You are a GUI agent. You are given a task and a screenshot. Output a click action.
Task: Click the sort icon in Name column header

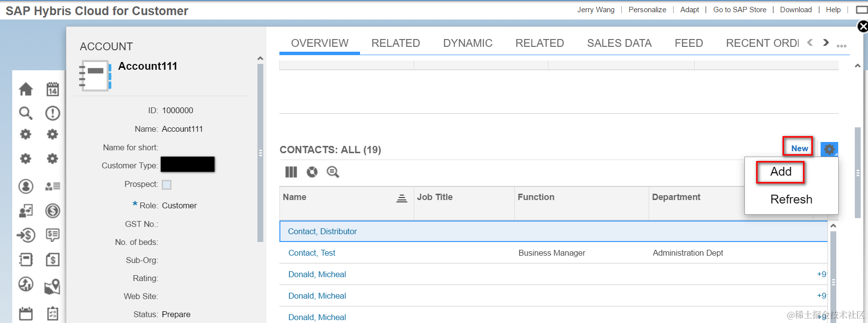402,198
